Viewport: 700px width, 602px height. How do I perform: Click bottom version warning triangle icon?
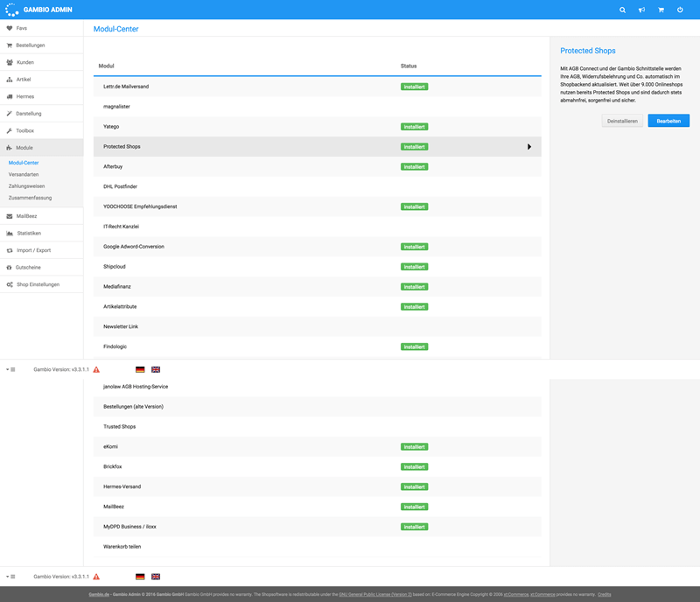pos(96,577)
